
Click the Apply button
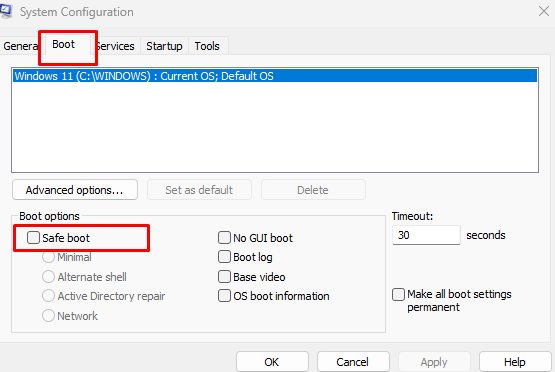point(434,362)
